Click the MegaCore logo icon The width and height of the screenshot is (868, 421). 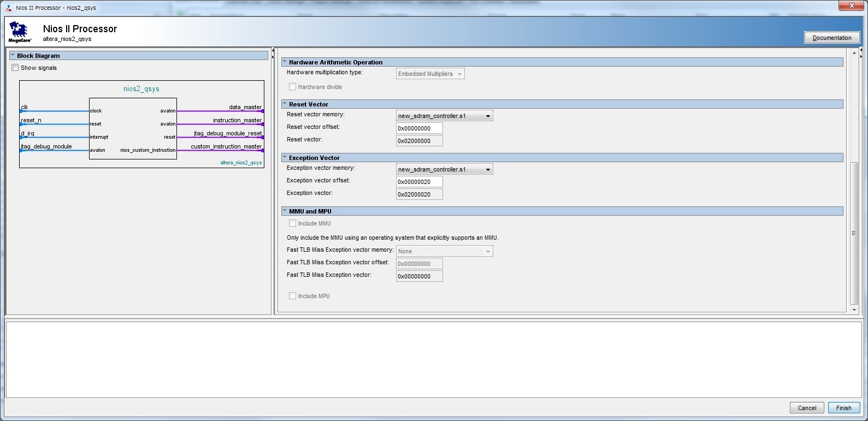20,32
